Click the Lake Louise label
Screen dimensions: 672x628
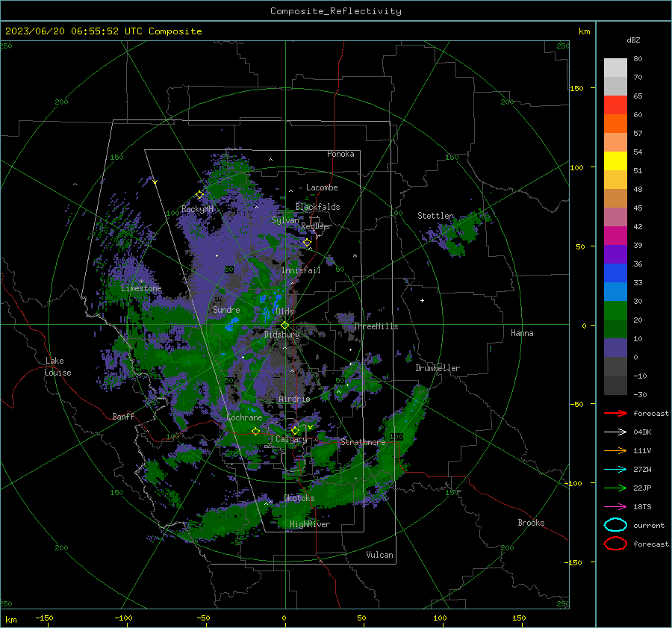tap(57, 367)
